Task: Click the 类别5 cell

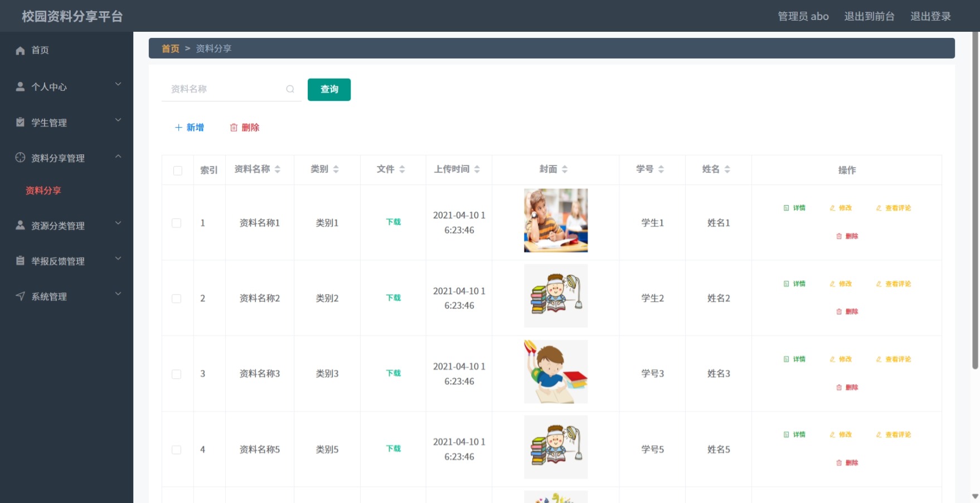Action: 327,449
